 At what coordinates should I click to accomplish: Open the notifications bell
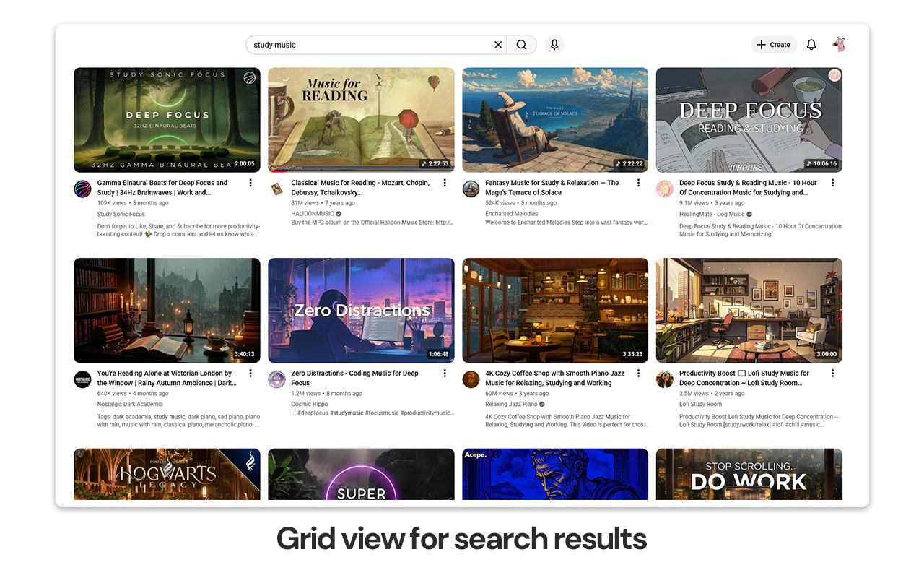pyautogui.click(x=811, y=45)
